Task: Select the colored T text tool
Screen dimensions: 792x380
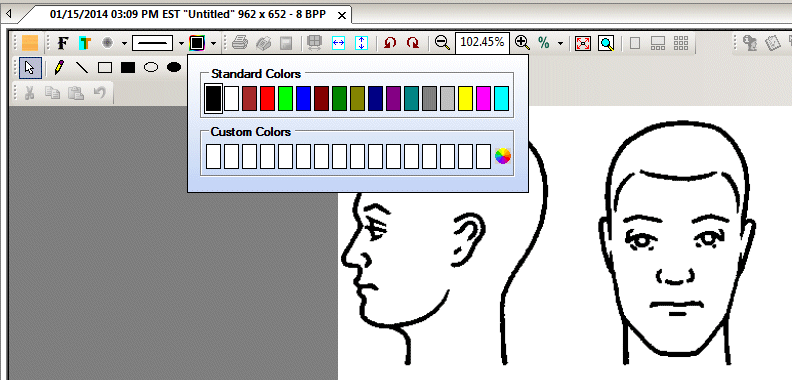Action: (84, 43)
